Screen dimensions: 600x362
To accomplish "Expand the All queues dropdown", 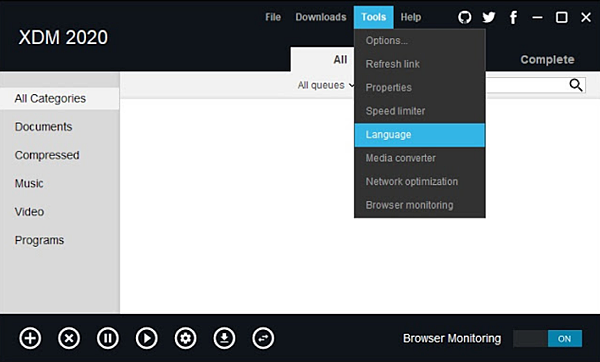I will (326, 85).
